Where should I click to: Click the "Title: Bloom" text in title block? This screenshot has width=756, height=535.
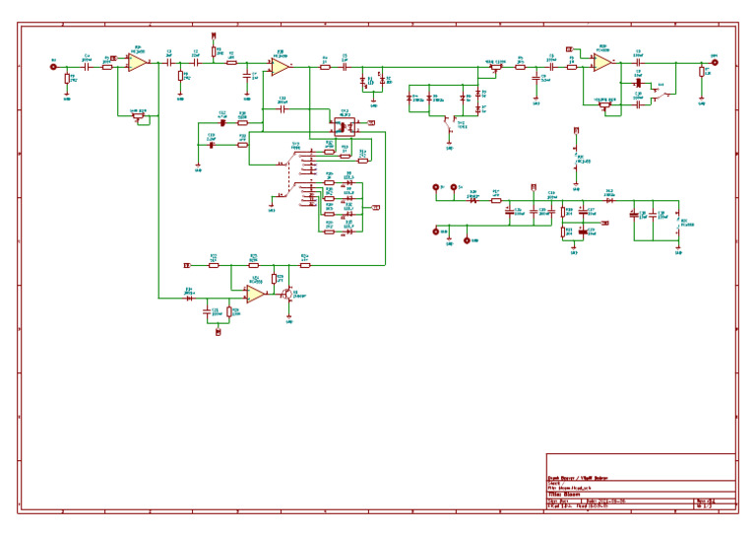point(564,495)
